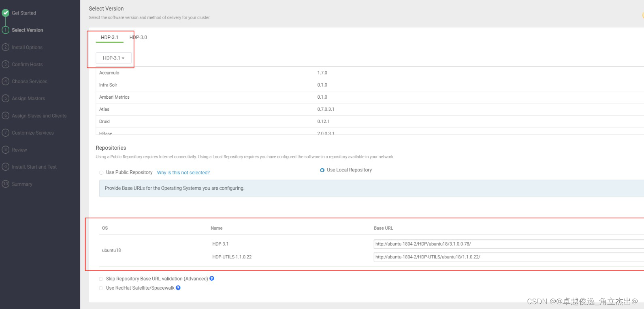Image resolution: width=644 pixels, height=309 pixels.
Task: Click the step 6 circle icon
Action: tap(6, 116)
